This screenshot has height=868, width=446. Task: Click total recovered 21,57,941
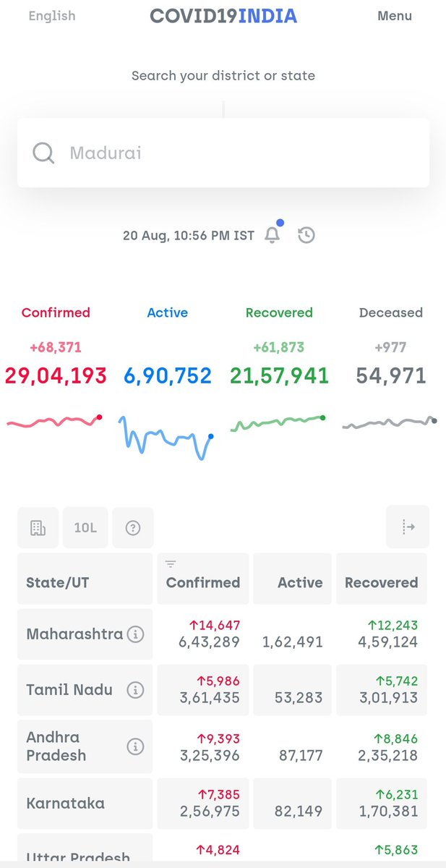pyautogui.click(x=279, y=375)
